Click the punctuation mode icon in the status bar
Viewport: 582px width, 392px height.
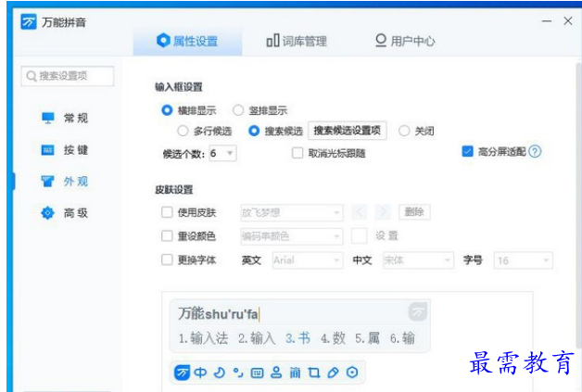coord(238,373)
